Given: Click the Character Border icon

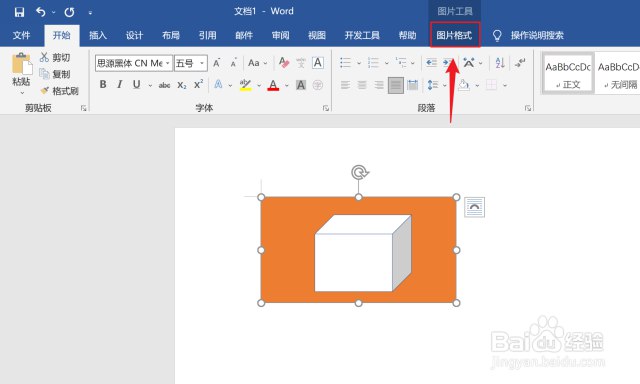Looking at the screenshot, I should [x=318, y=63].
